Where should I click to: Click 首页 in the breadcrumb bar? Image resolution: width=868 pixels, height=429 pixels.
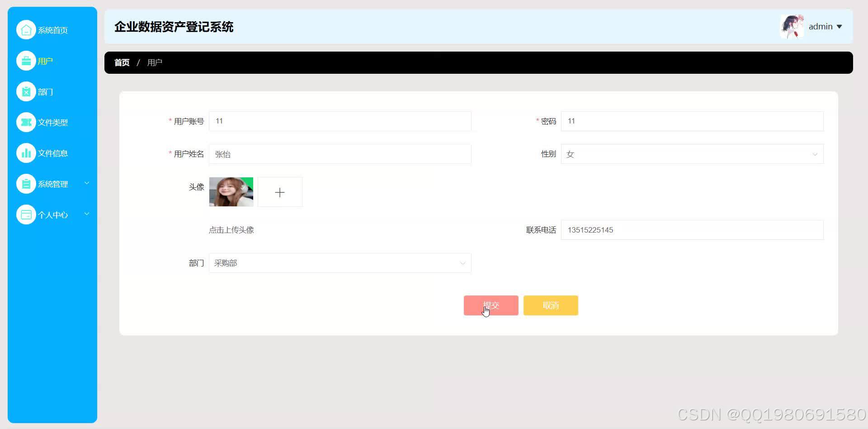121,62
